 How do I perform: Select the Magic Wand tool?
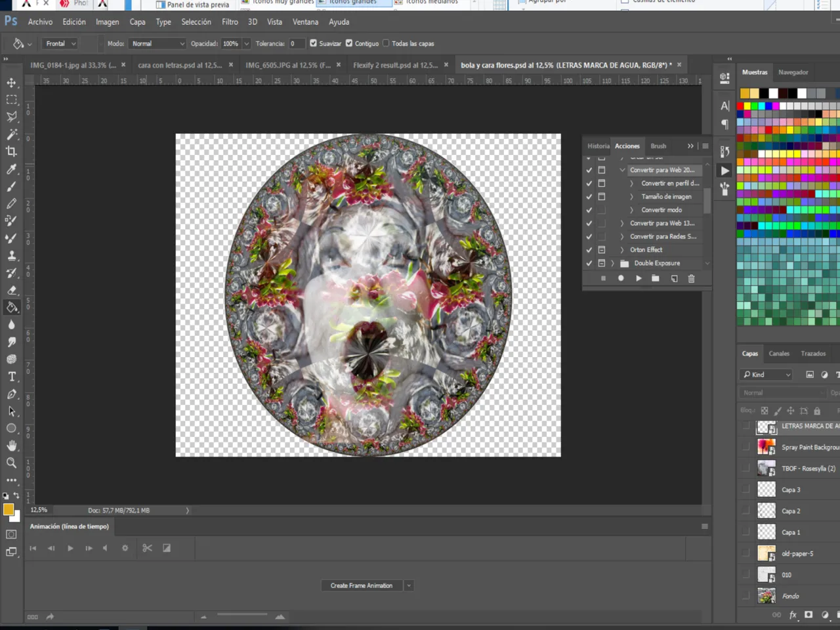click(12, 135)
